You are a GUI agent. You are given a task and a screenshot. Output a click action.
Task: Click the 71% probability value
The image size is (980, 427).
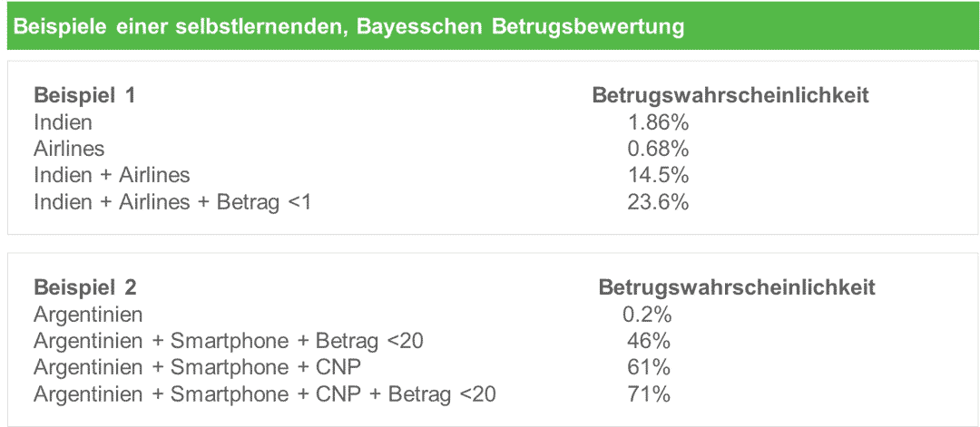click(649, 394)
